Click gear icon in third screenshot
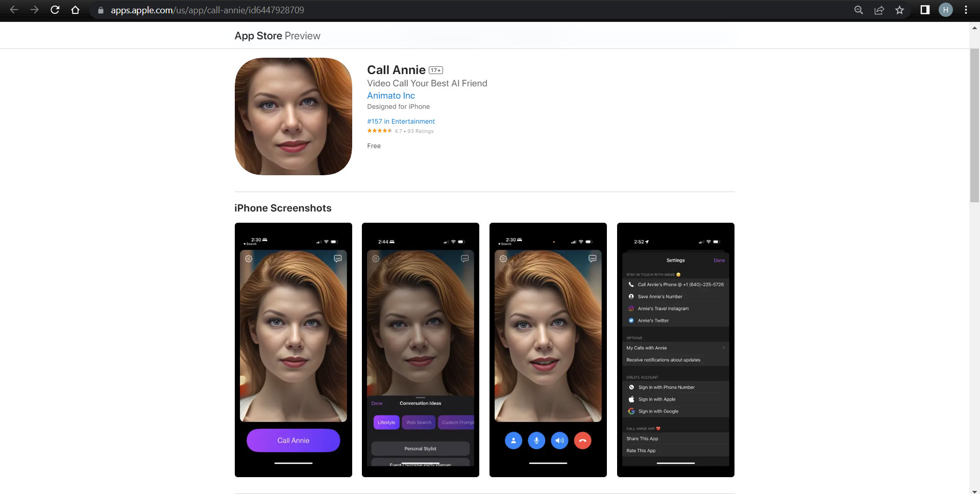 pyautogui.click(x=503, y=258)
